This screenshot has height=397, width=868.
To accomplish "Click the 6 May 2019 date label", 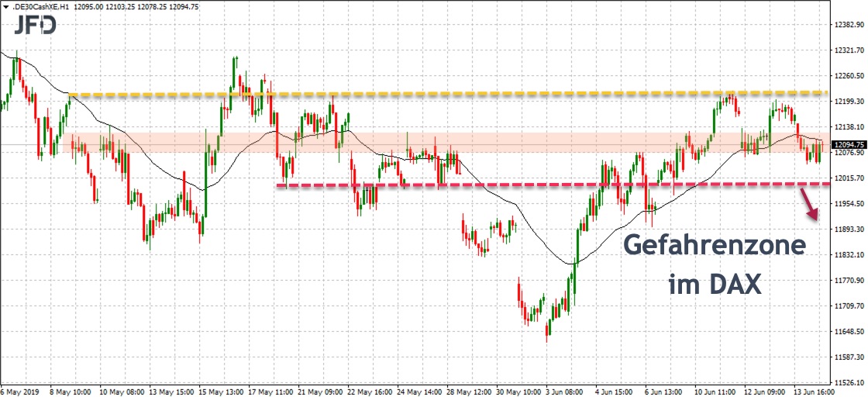I will 19,391.
